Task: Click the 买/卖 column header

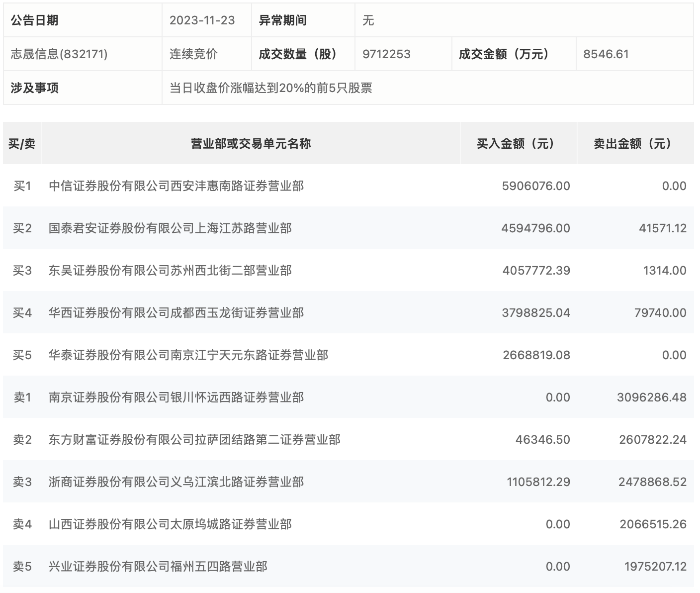Action: click(x=22, y=144)
